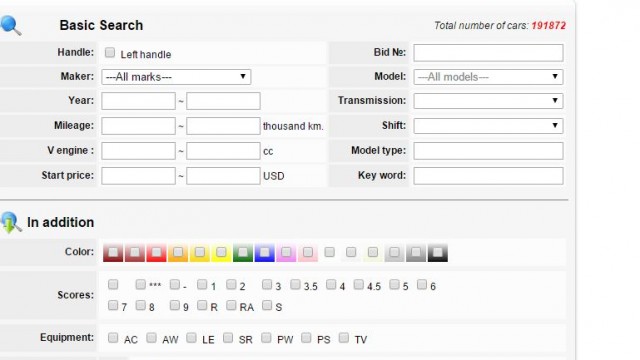Check the score 4.5 checkbox
Image resolution: width=640 pixels, height=360 pixels.
click(x=358, y=284)
